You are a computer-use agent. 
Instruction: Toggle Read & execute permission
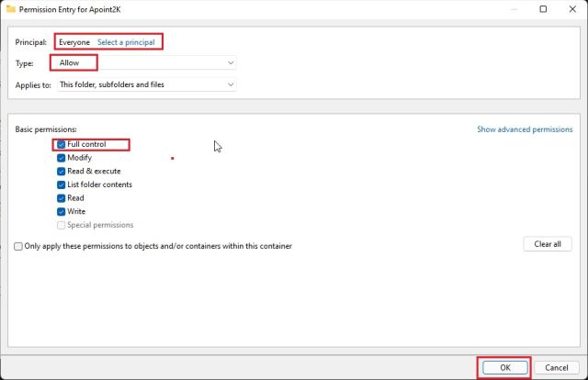pyautogui.click(x=62, y=172)
